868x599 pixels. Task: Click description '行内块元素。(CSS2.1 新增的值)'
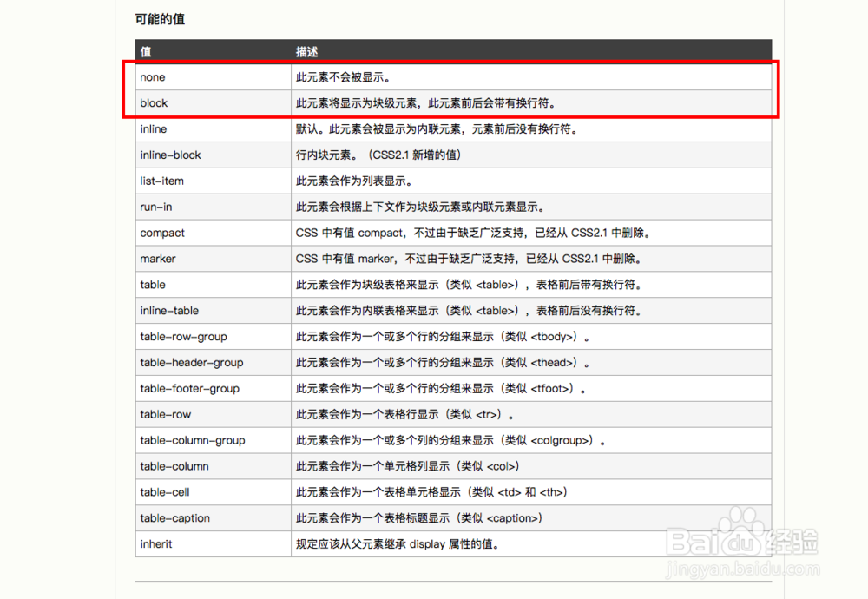378,155
